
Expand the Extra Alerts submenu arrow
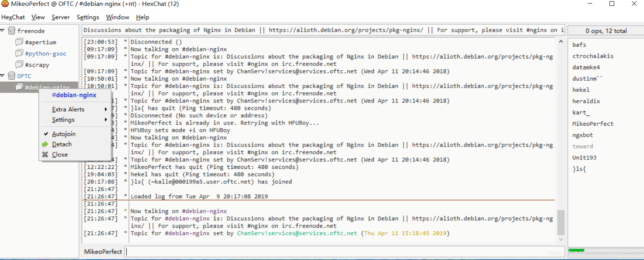tap(106, 109)
